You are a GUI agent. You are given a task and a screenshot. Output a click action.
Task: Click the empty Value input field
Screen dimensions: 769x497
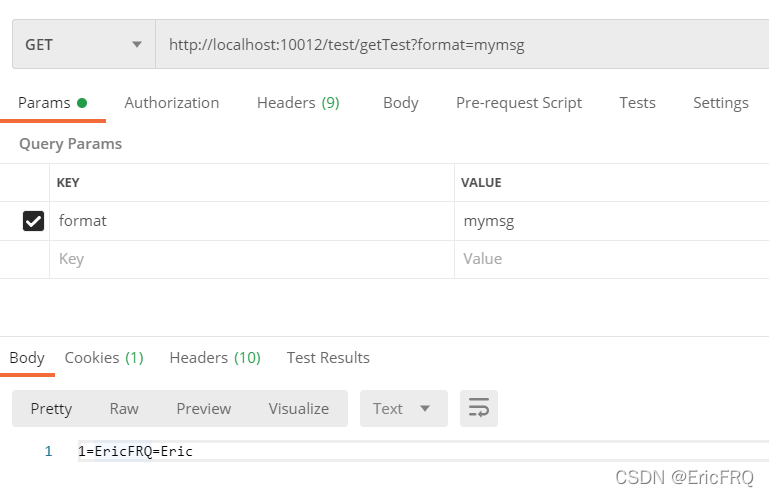click(x=612, y=259)
